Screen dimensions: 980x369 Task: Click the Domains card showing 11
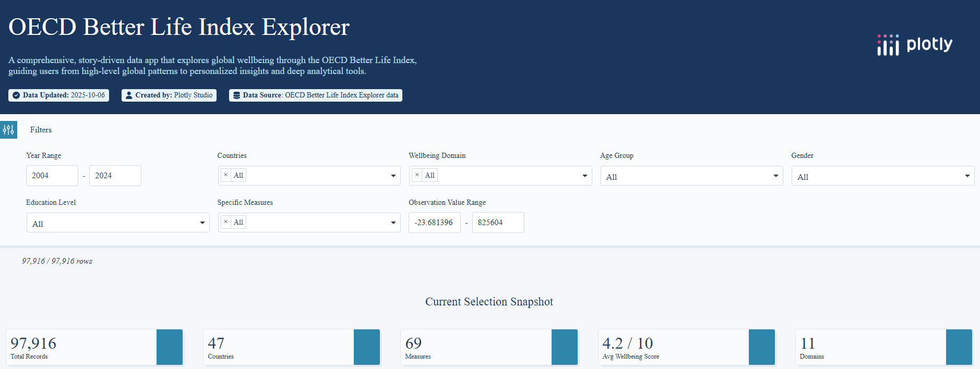(884, 347)
